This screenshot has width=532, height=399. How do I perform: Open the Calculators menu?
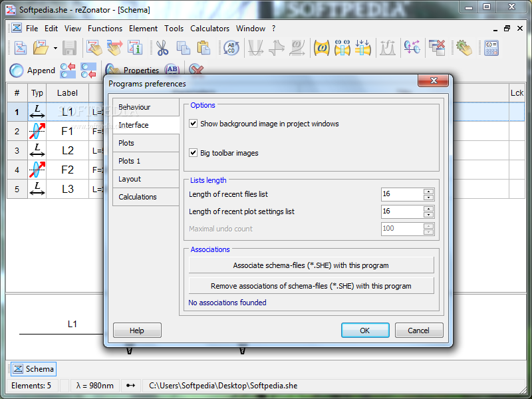coord(209,29)
